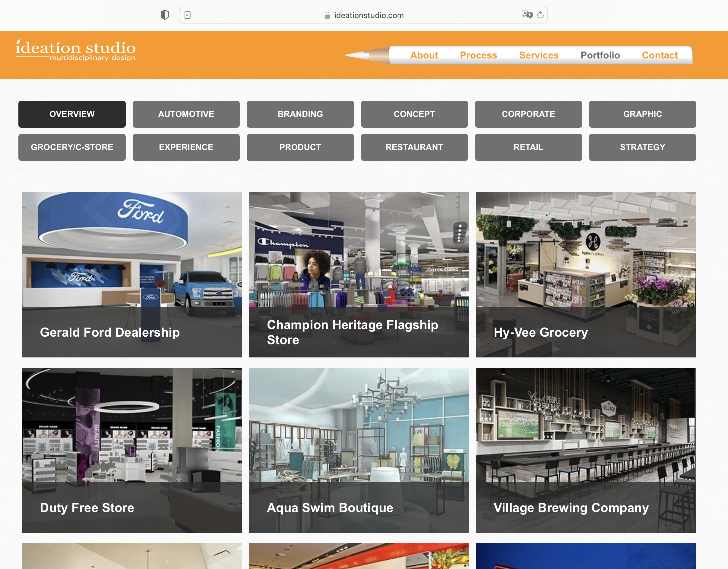Open Champion Heritage Flagship Store project
This screenshot has height=569, width=728.
(359, 275)
